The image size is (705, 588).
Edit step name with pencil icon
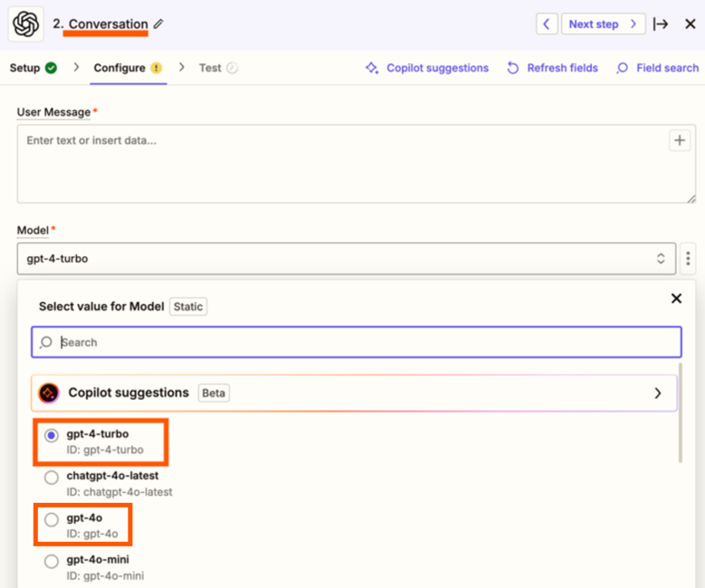[158, 24]
